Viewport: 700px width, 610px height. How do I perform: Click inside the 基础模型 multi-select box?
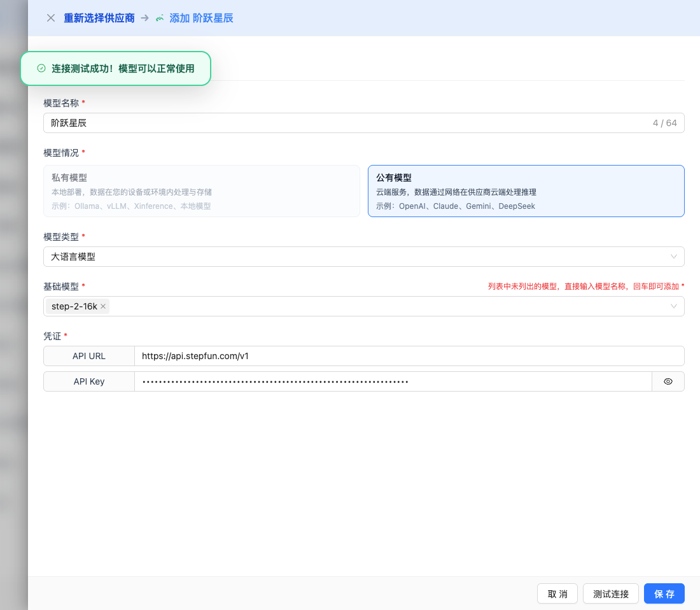coord(382,306)
